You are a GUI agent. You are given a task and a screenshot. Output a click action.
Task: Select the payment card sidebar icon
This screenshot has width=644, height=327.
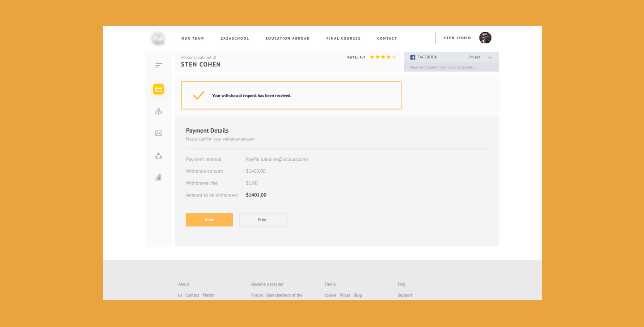158,89
